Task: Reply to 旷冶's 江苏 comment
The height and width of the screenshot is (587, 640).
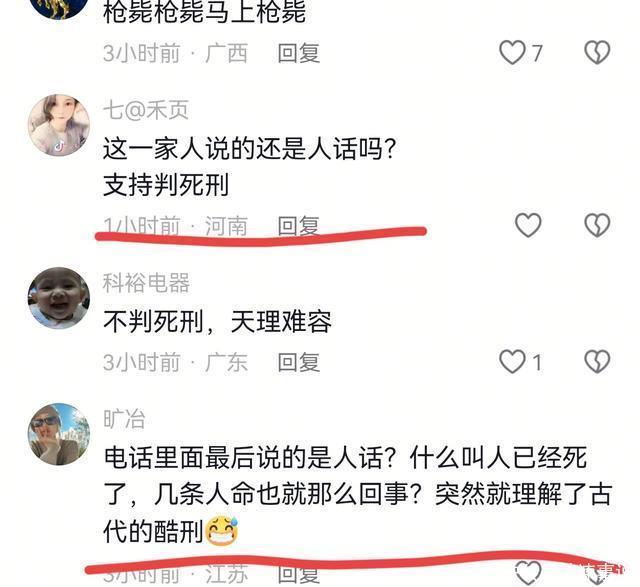Action: [299, 574]
